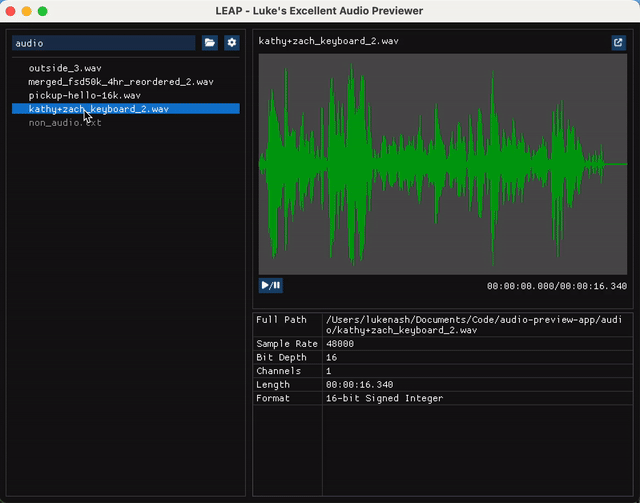640x503 pixels.
Task: Click the Sample Rate value 48000
Action: pyautogui.click(x=478, y=344)
